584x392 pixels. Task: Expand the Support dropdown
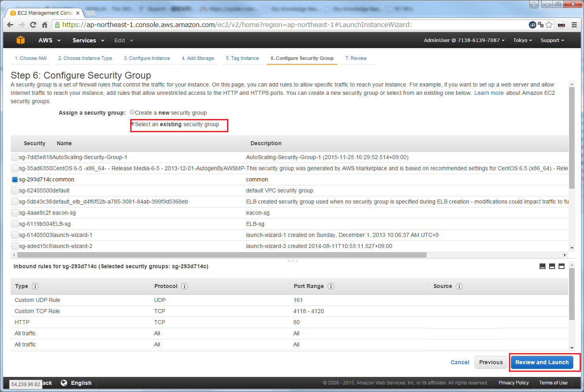coord(552,40)
